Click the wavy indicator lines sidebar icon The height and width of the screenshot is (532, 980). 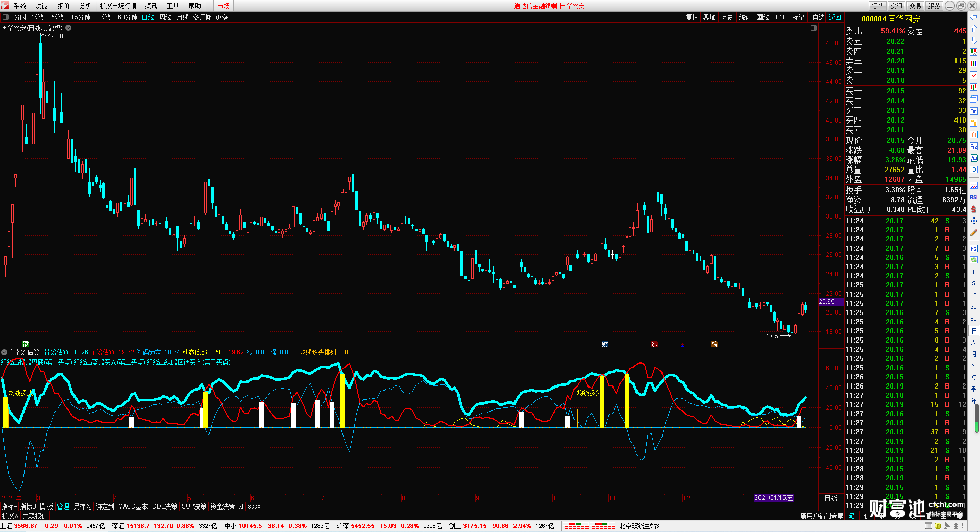974,185
